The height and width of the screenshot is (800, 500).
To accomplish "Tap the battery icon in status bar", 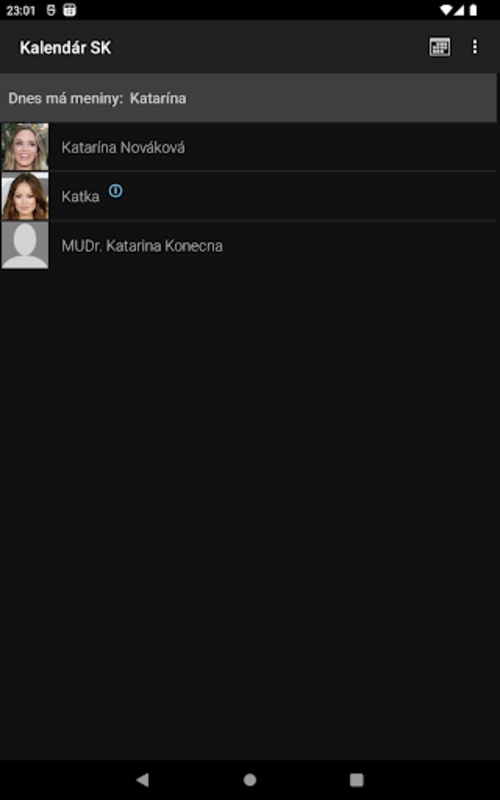I will [x=473, y=10].
